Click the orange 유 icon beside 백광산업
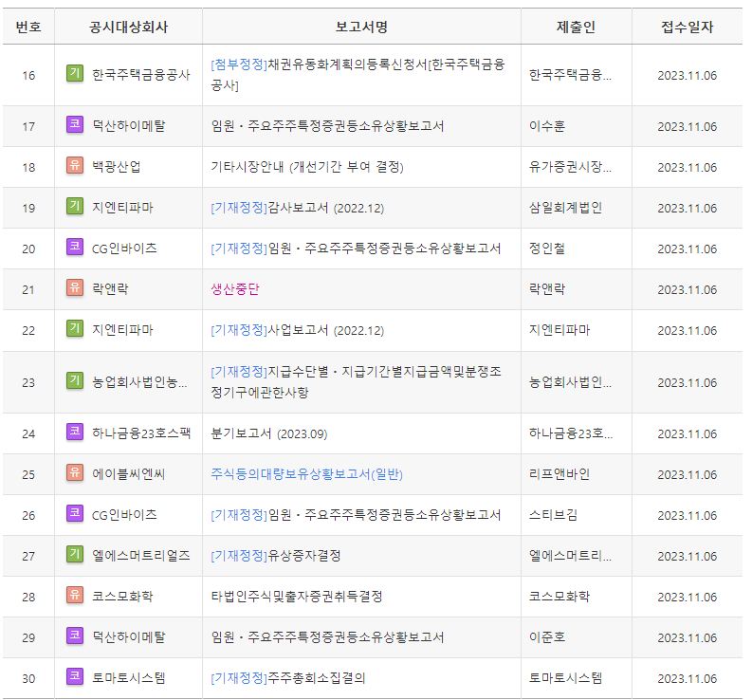 (75, 166)
